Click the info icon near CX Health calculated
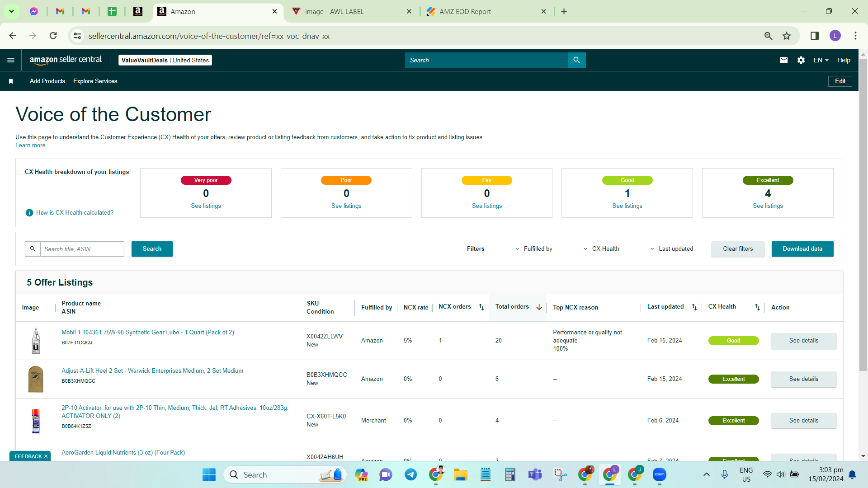The width and height of the screenshot is (868, 488). pyautogui.click(x=29, y=213)
